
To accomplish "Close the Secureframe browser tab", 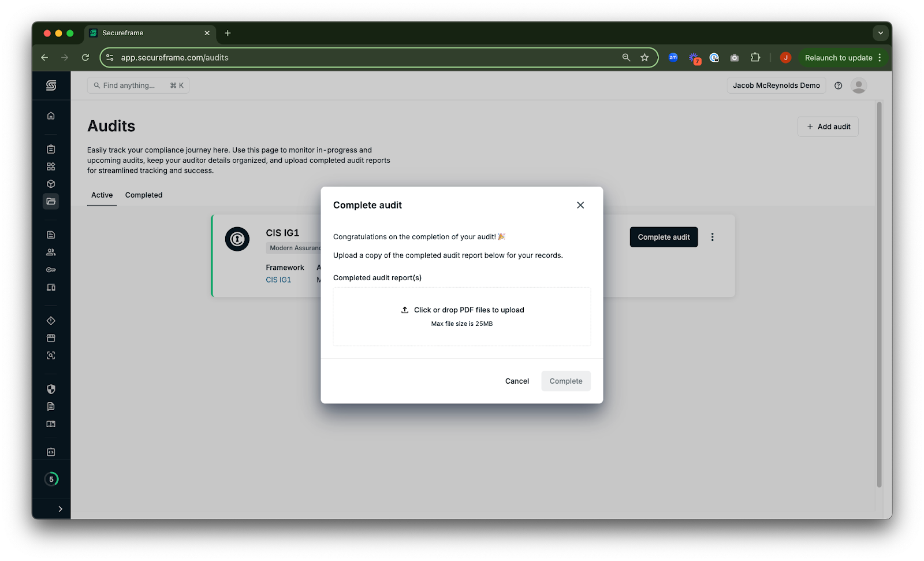I will [x=207, y=33].
